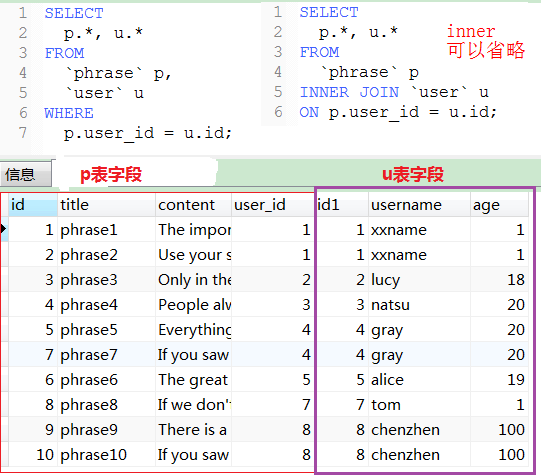
Task: Click the '`phrase` p,' line in left query
Action: [x=118, y=73]
